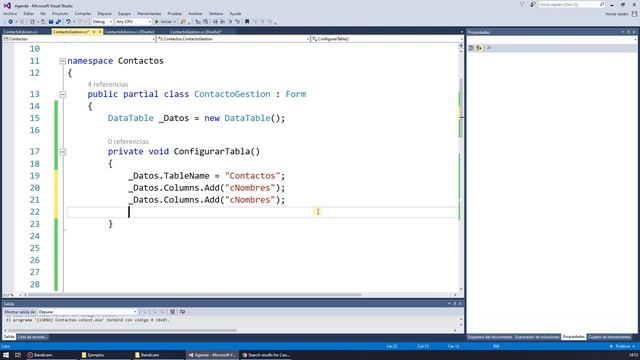The width and height of the screenshot is (640, 360).
Task: Click the Save All toolbar icon
Action: [58, 22]
